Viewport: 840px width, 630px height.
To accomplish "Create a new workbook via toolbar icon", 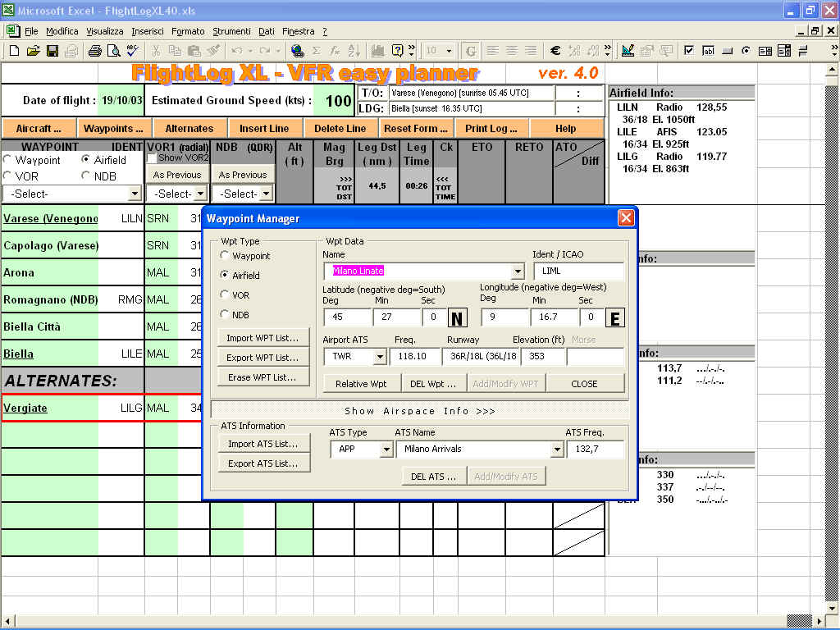I will coord(15,51).
